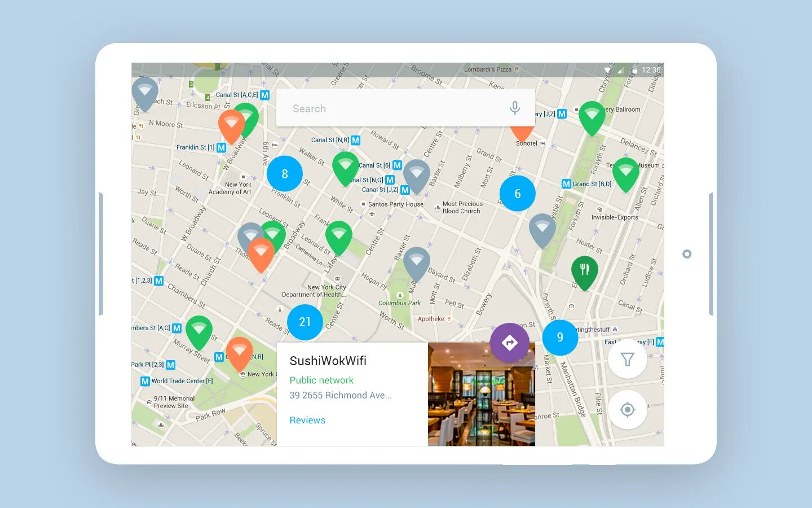Select the dark green restaurant pin
This screenshot has width=812, height=508.
[585, 272]
